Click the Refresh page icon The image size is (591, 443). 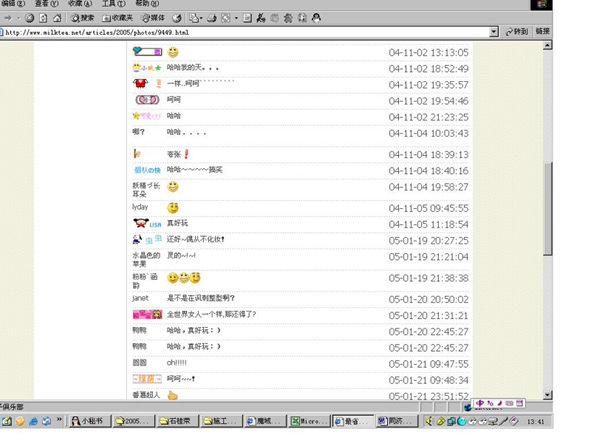[x=43, y=18]
